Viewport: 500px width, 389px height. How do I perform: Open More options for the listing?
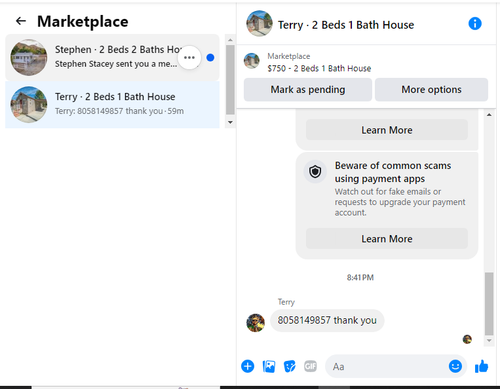(x=431, y=89)
